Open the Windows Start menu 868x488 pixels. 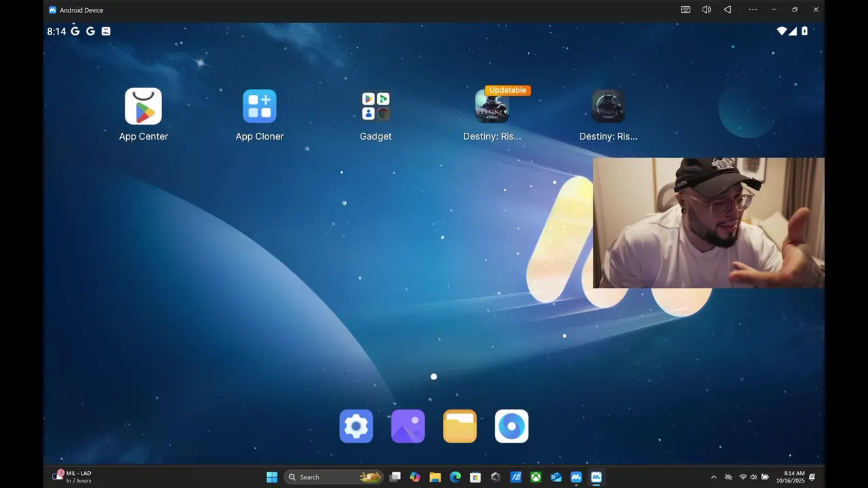[x=272, y=477]
